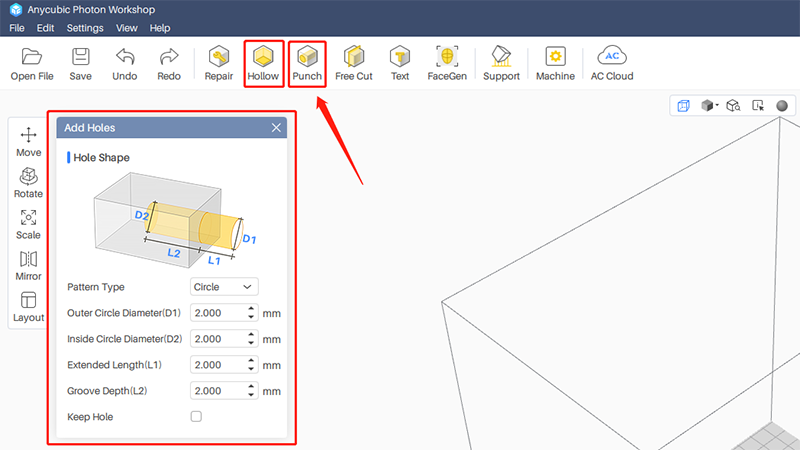Click the hole shape diagram preview
Image resolution: width=800 pixels, height=450 pixels.
[174, 220]
